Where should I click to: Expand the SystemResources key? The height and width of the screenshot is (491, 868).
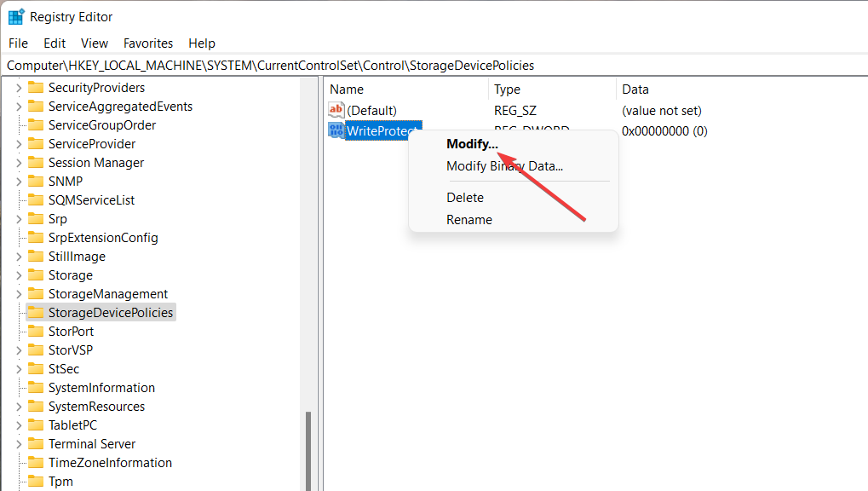tap(18, 407)
